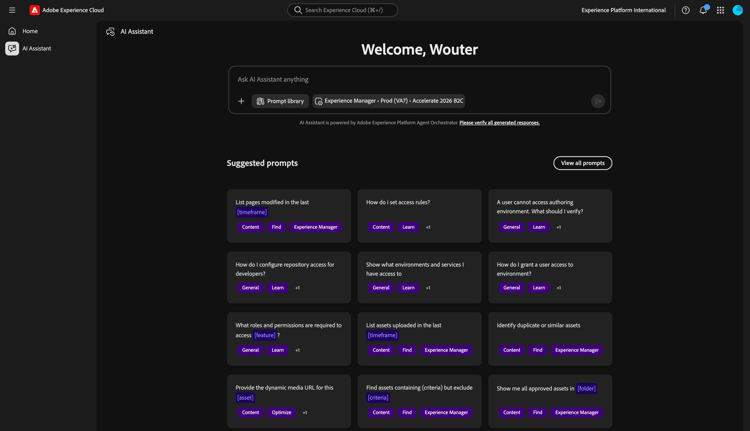Screen dimensions: 750x431
Task: Expand +1 tags on grant a user access card
Action: point(559,288)
